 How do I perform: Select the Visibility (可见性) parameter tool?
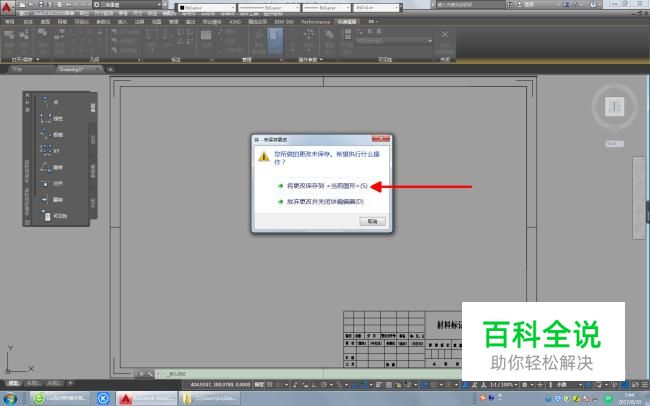[54, 216]
